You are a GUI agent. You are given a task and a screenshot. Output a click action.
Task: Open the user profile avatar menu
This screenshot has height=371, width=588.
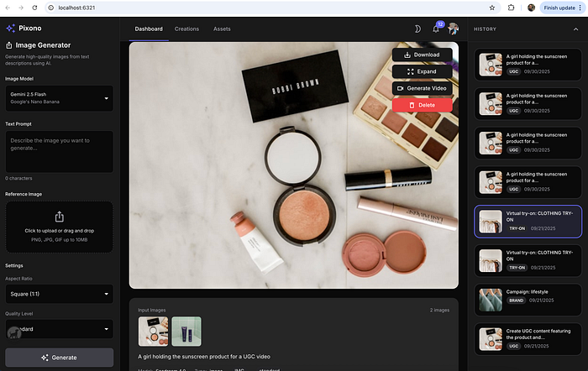coord(454,29)
